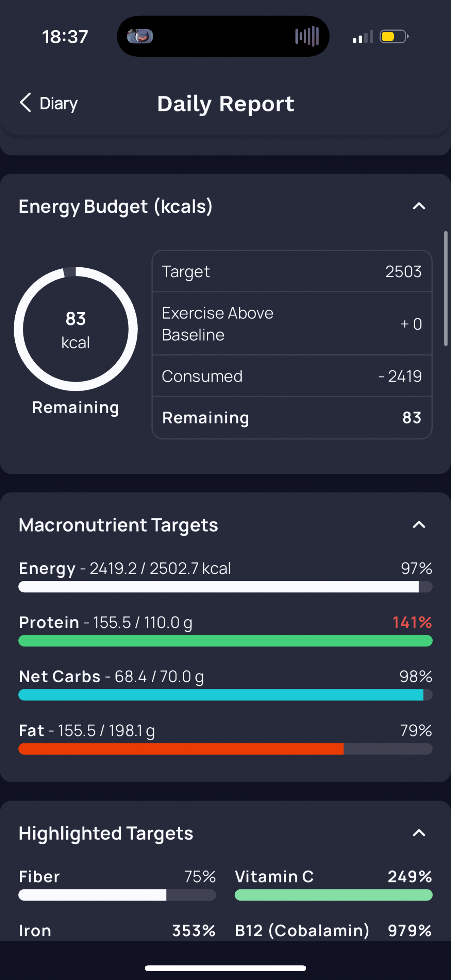Collapse the Macronutrient Targets section

[x=419, y=525]
